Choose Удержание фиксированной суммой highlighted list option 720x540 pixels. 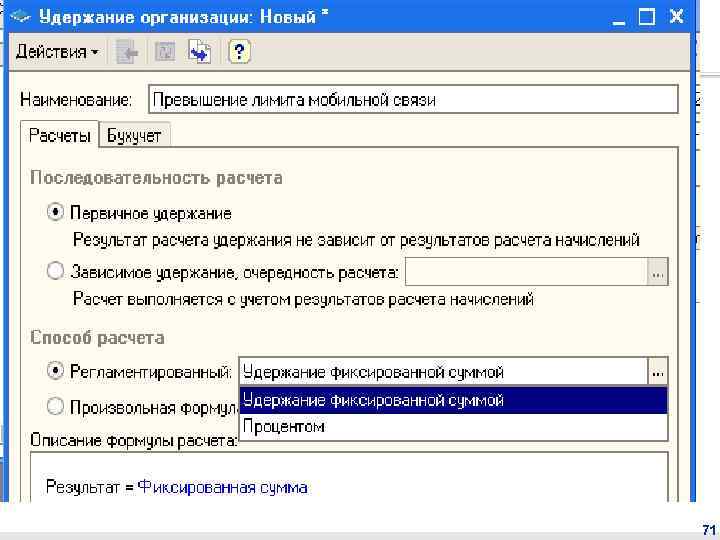coord(453,400)
